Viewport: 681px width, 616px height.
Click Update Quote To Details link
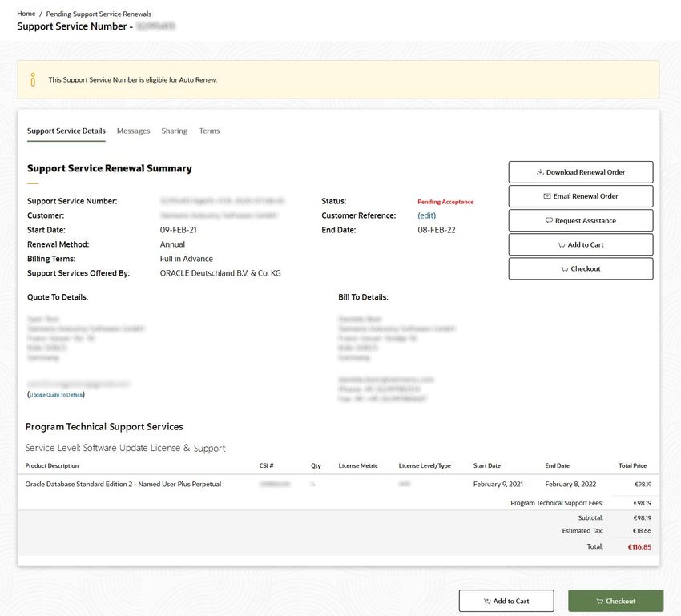pos(56,395)
